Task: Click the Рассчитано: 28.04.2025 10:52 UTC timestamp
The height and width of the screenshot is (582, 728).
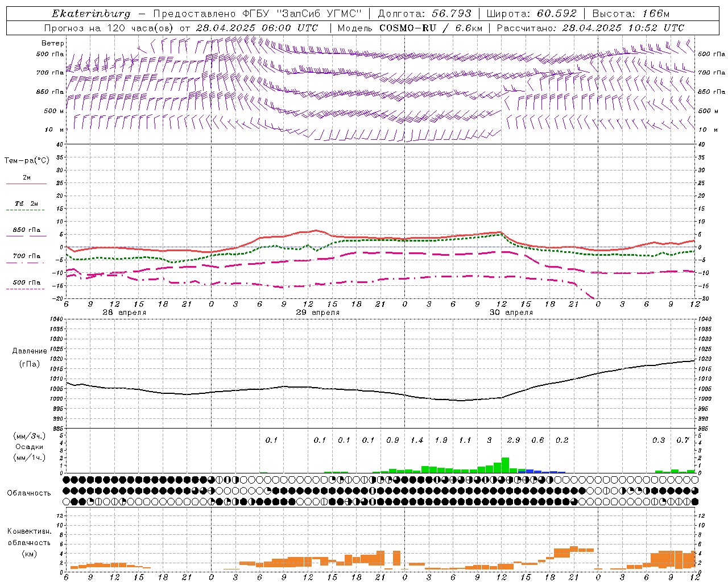Action: (x=590, y=28)
